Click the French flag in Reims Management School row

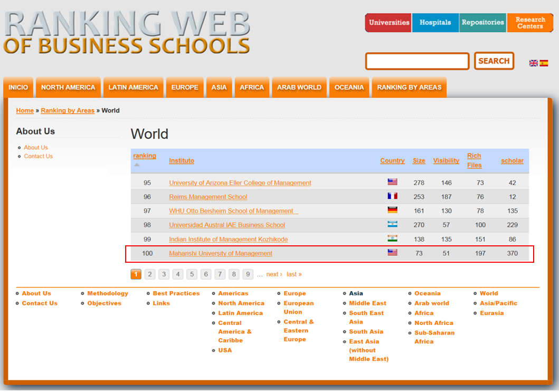[x=392, y=196]
